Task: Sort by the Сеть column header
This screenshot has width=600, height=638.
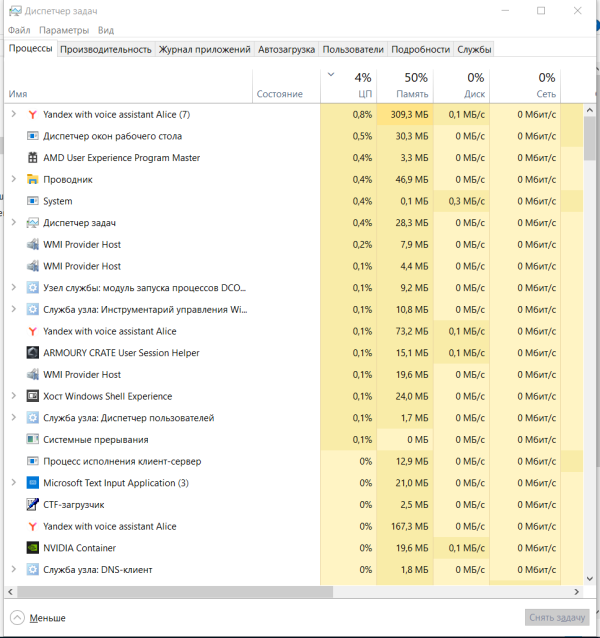Action: pos(525,86)
